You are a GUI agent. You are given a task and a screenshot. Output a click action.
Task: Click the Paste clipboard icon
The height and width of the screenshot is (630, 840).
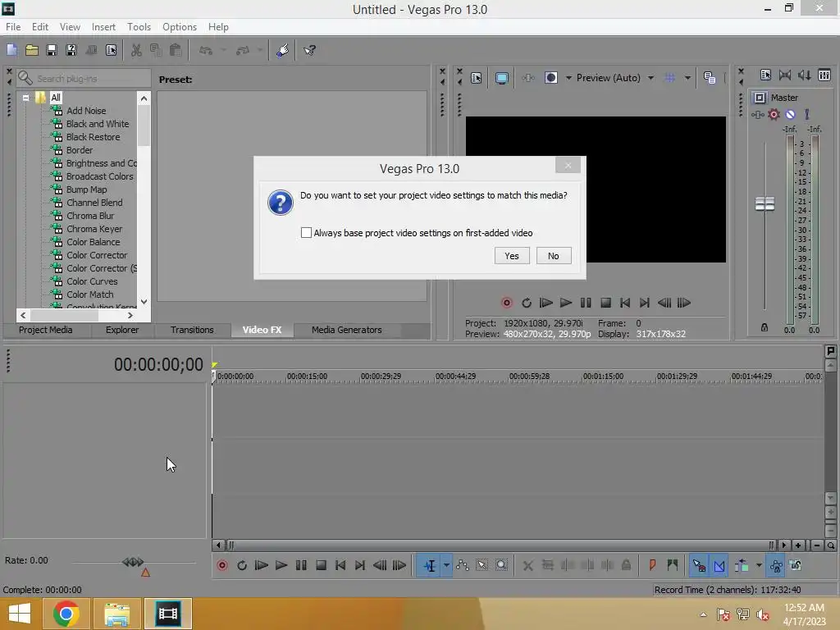pos(176,50)
